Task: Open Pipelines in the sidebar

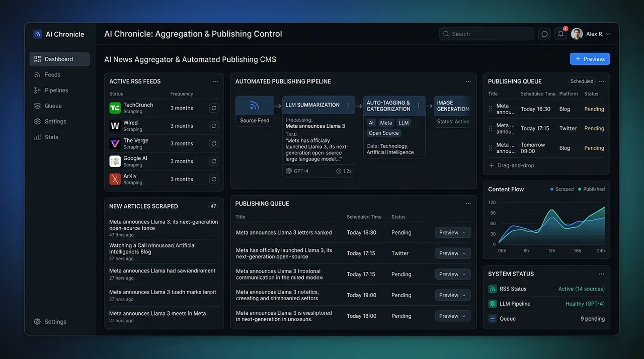Action: (x=51, y=90)
